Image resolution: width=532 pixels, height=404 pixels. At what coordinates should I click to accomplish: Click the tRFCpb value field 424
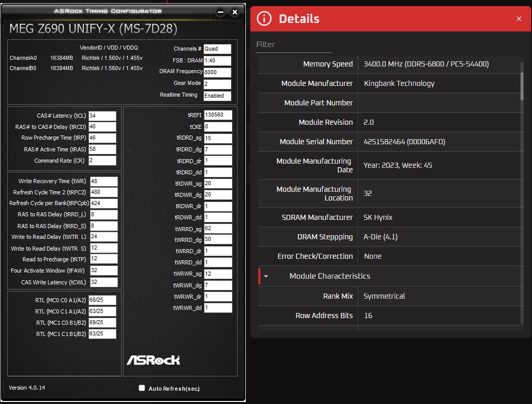click(104, 204)
